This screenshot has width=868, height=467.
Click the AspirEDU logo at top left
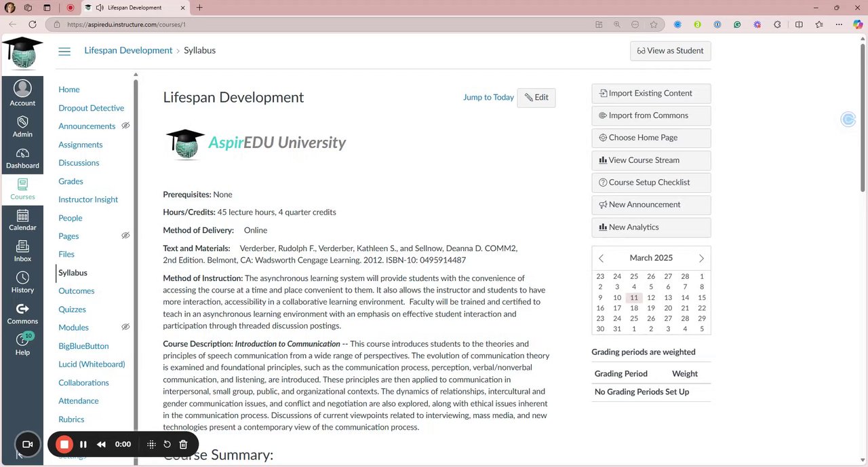point(22,53)
